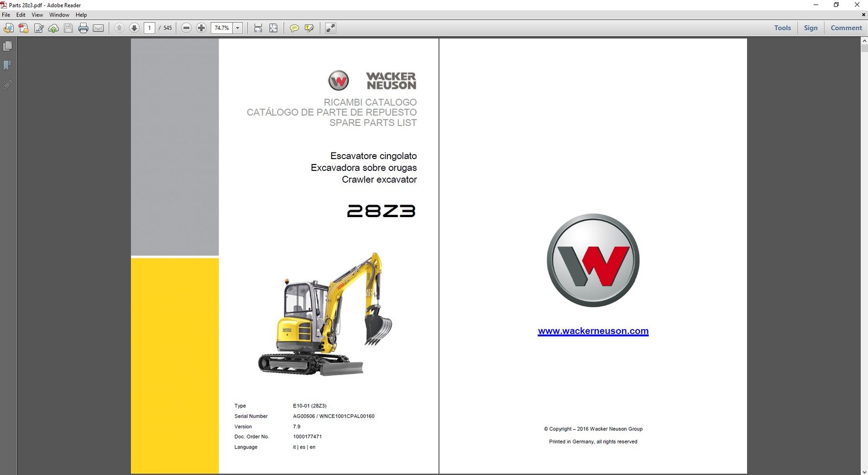
Task: Open the View menu
Action: pyautogui.click(x=37, y=15)
